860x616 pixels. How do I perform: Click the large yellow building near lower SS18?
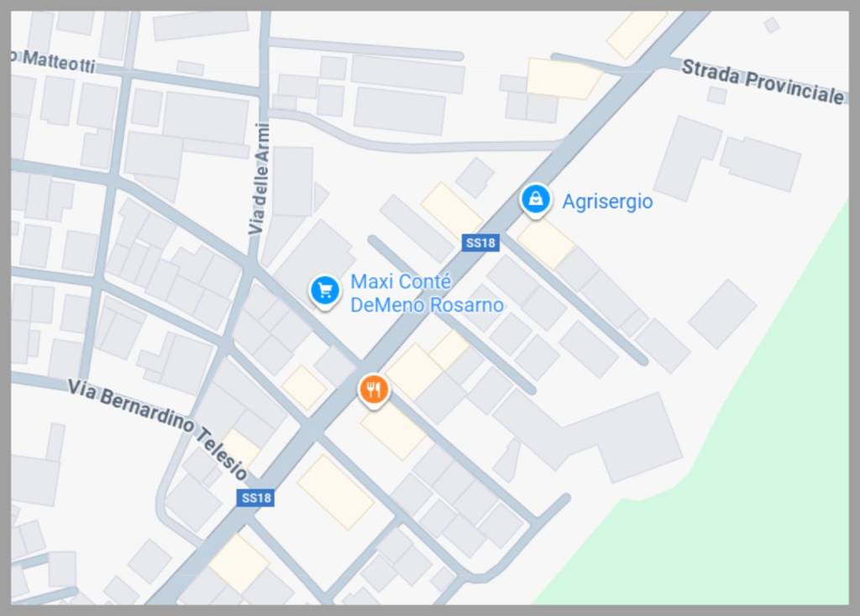coord(335,492)
